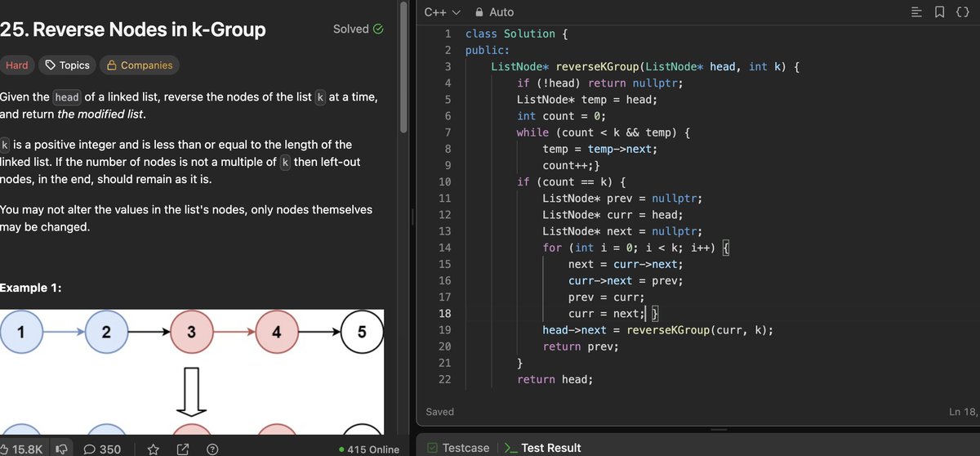The width and height of the screenshot is (980, 456).
Task: Open the 350 comments discussion
Action: tap(102, 449)
